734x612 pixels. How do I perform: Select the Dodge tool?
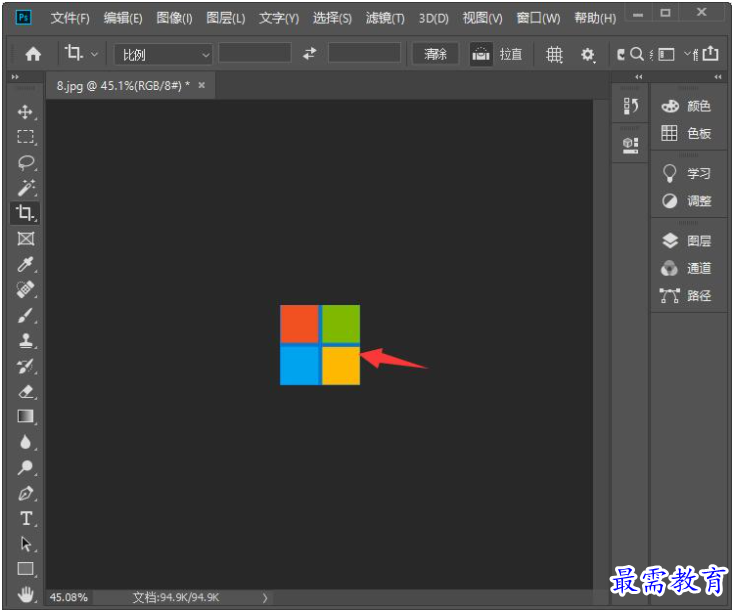[x=25, y=467]
